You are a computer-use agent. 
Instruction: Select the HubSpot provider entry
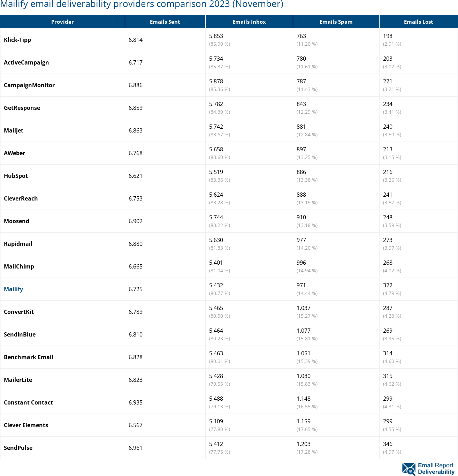tap(16, 176)
